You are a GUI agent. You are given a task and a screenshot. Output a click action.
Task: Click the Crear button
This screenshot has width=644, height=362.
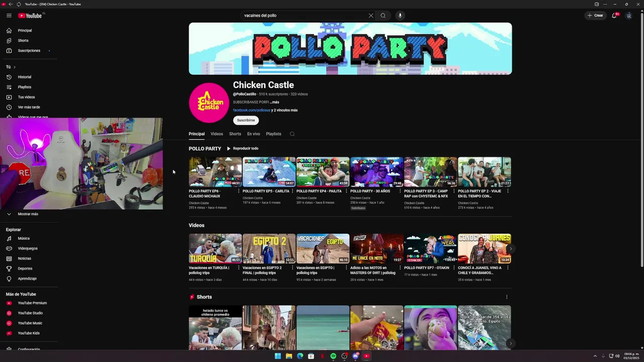pyautogui.click(x=595, y=16)
